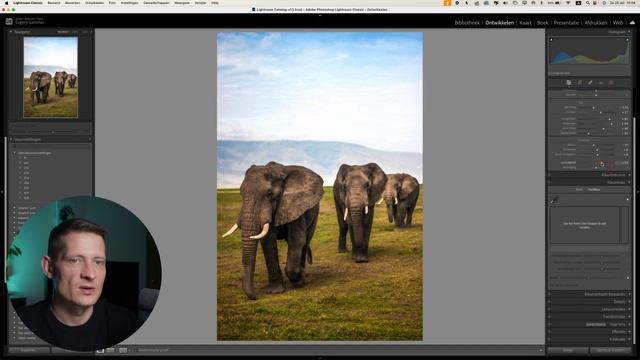The height and width of the screenshot is (360, 640).
Task: Click the Vorige button
Action: click(568, 350)
